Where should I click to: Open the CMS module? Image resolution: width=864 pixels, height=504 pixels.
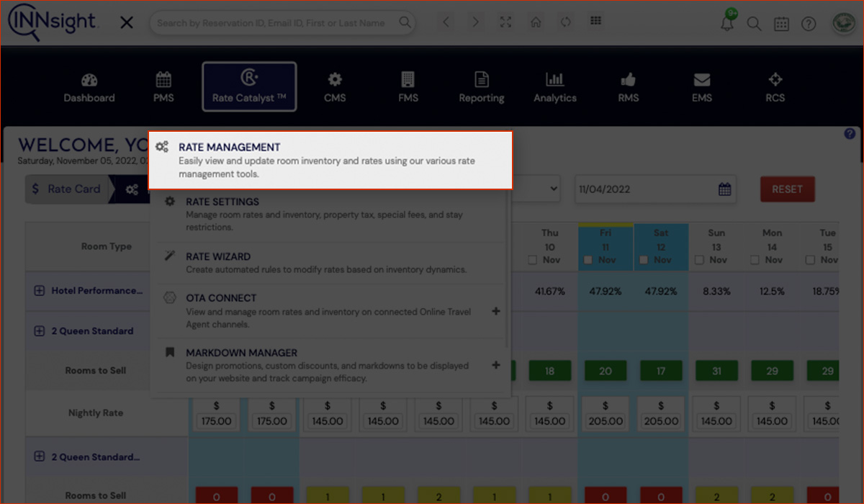tap(335, 87)
